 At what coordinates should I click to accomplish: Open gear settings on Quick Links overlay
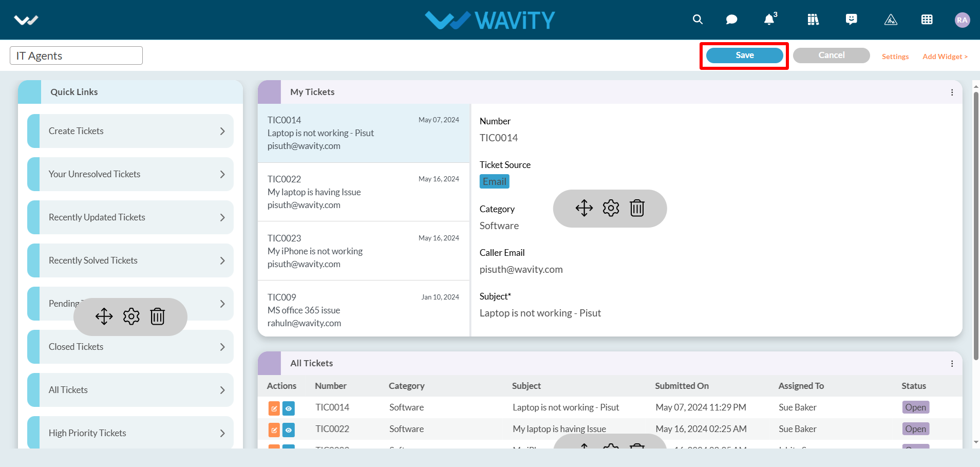click(x=131, y=316)
